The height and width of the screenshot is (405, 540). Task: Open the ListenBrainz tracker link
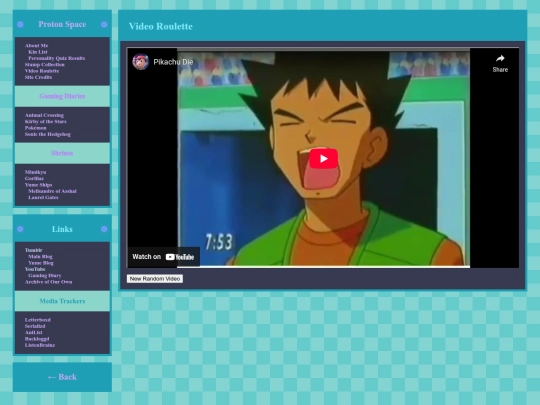pos(40,345)
